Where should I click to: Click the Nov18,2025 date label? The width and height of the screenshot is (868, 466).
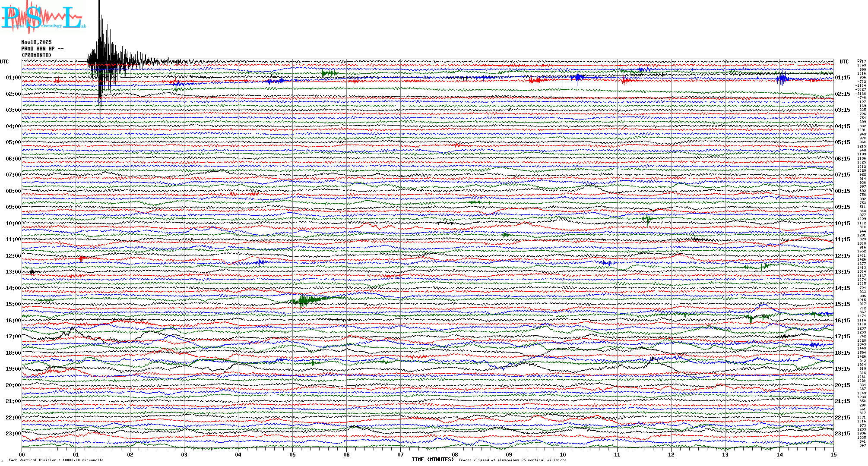(x=36, y=42)
